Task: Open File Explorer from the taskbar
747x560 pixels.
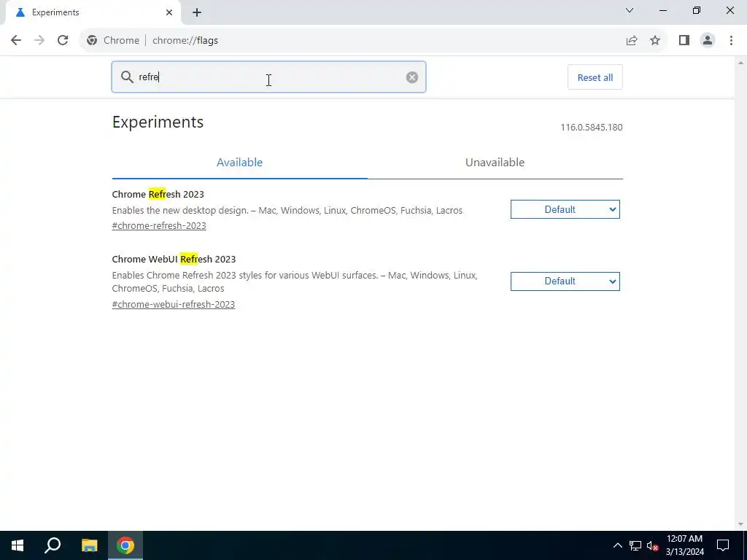Action: (x=89, y=545)
